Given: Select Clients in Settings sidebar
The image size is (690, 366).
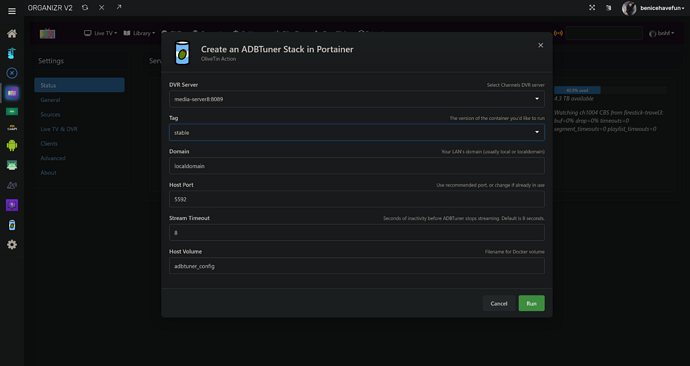Looking at the screenshot, I should [x=49, y=143].
